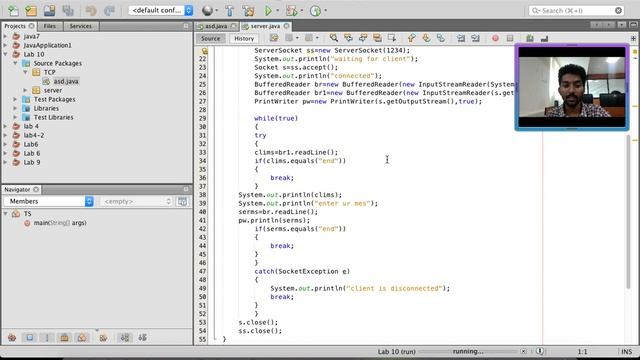Click the globe browser icon in toolbar

tap(207, 11)
